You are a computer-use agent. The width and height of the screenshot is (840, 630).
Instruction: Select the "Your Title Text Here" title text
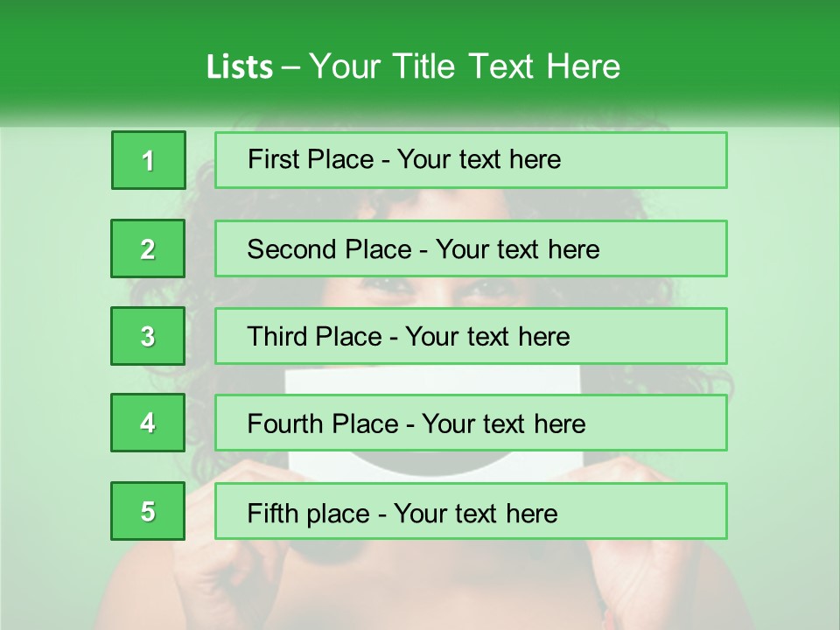pyautogui.click(x=465, y=66)
